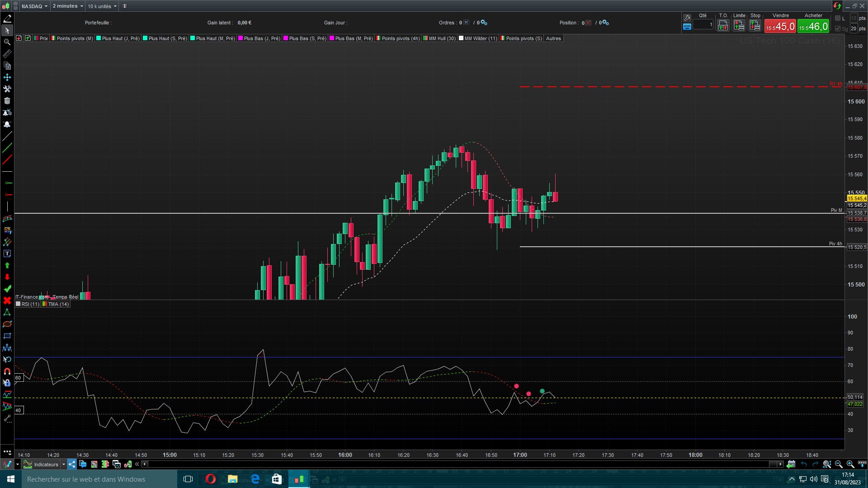The width and height of the screenshot is (868, 488).
Task: Enable the L limit checkbox
Action: click(838, 19)
